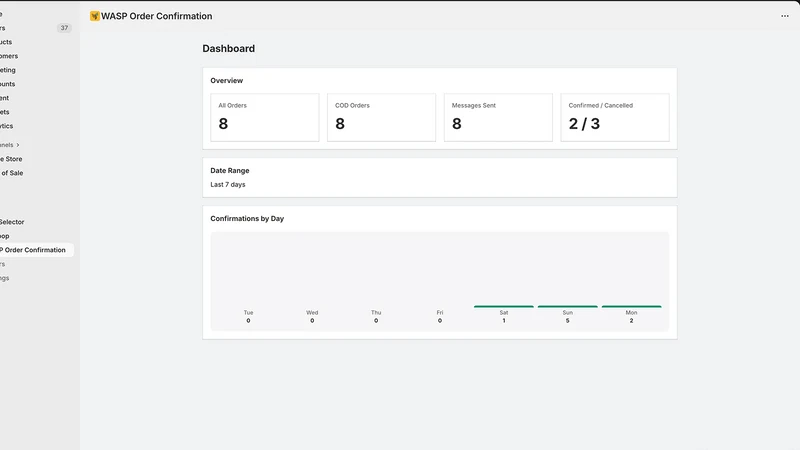Open the Selector app in sidebar
The image size is (800, 450).
12,222
